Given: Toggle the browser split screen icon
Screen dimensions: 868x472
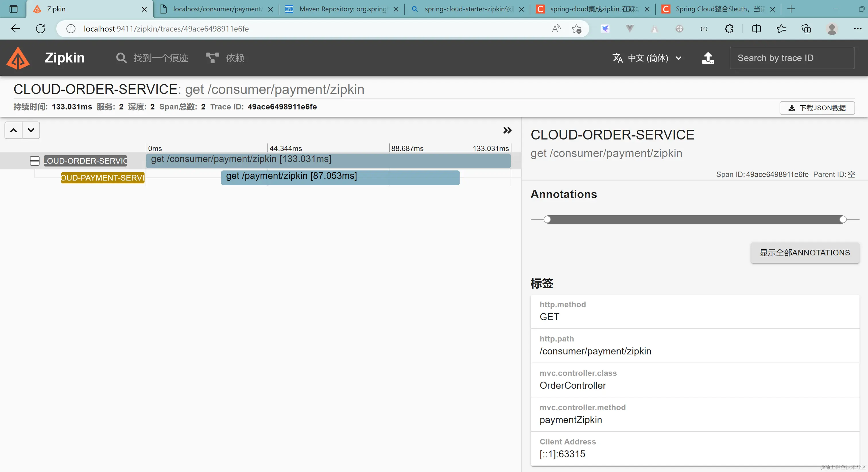Looking at the screenshot, I should click(x=756, y=29).
